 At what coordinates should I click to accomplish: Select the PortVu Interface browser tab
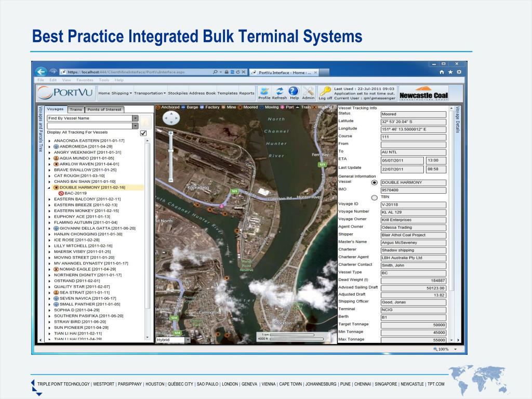click(x=284, y=72)
